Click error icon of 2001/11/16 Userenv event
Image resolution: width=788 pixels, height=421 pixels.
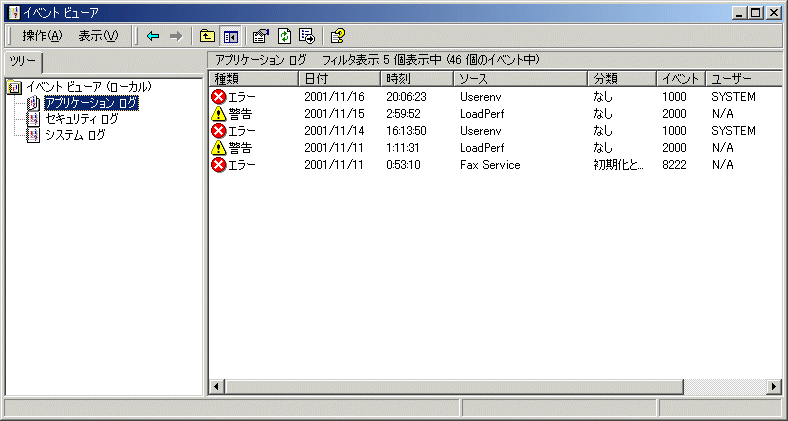click(x=219, y=96)
